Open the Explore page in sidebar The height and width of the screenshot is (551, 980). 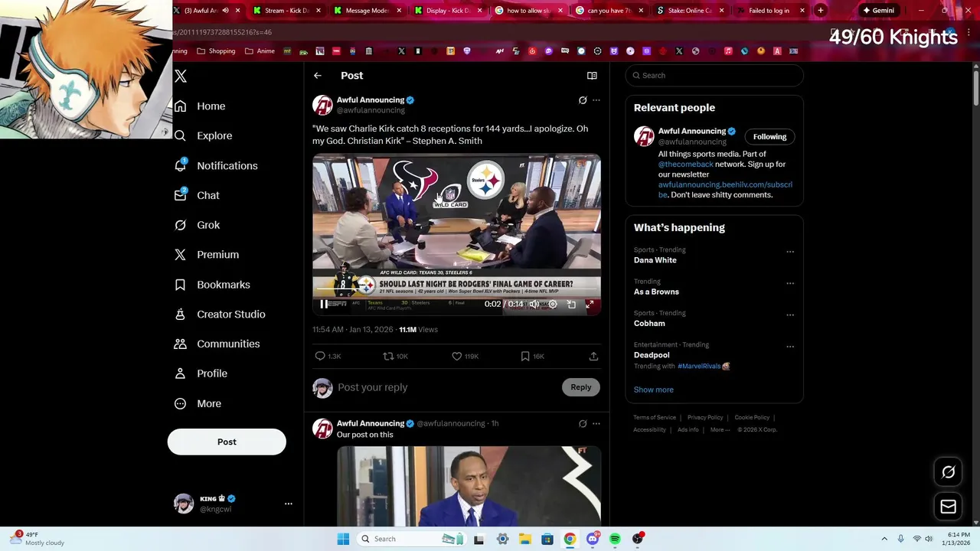203,136
